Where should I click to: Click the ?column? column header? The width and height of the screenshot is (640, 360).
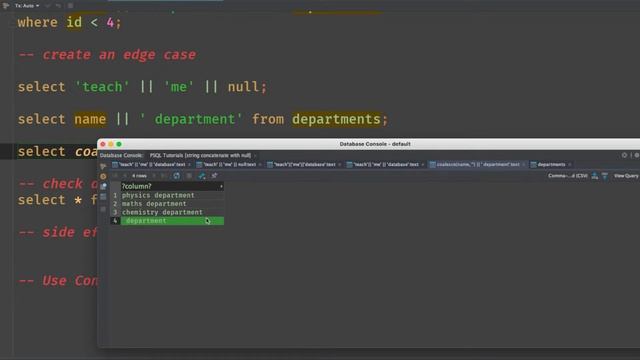pos(172,186)
